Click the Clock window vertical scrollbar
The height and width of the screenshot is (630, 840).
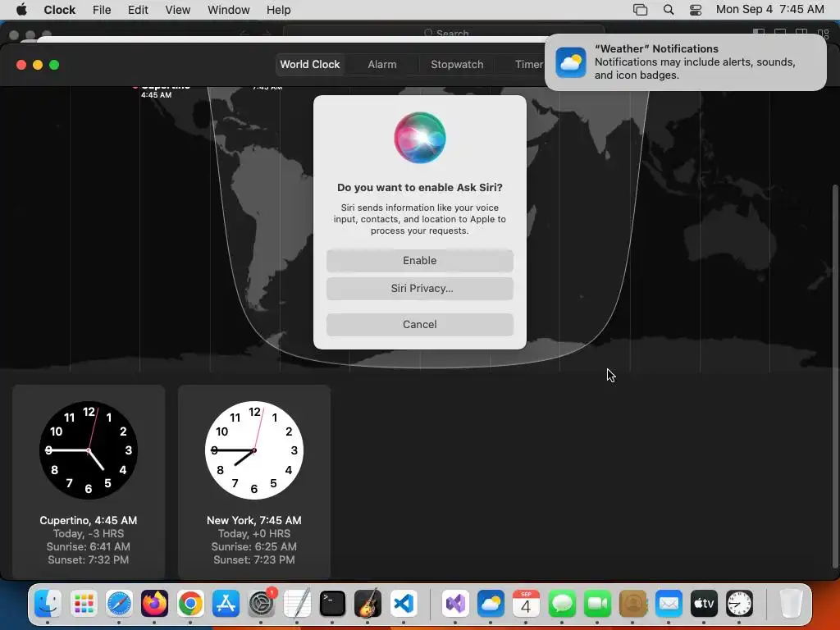834,375
